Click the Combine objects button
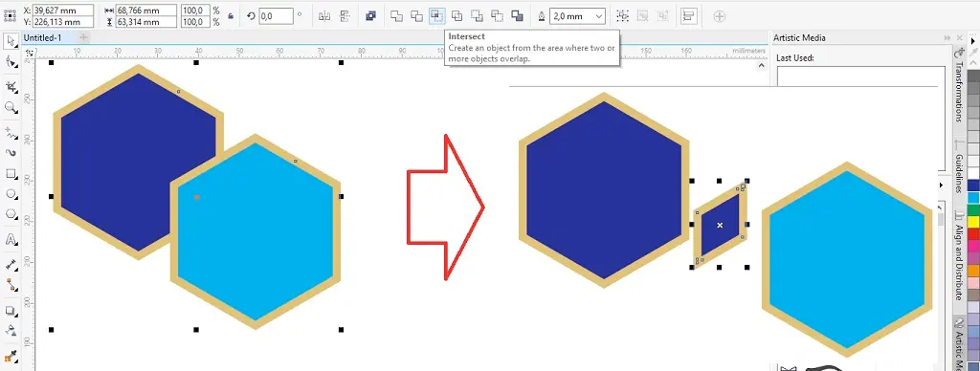980x371 pixels. click(370, 16)
